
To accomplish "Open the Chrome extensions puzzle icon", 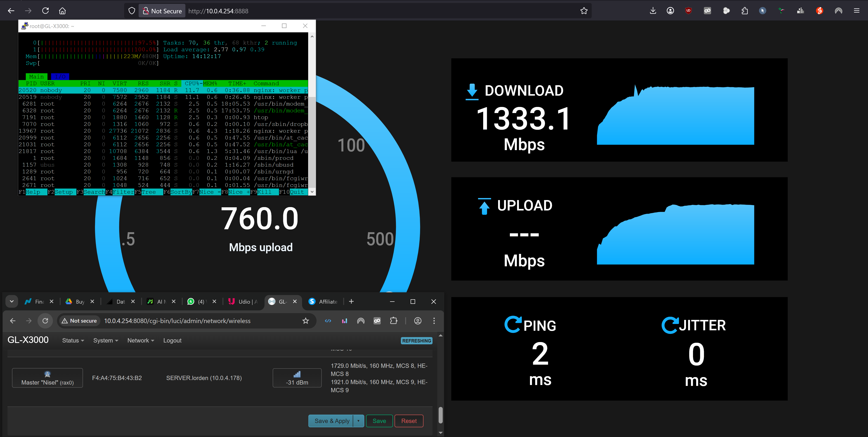I will click(x=393, y=321).
